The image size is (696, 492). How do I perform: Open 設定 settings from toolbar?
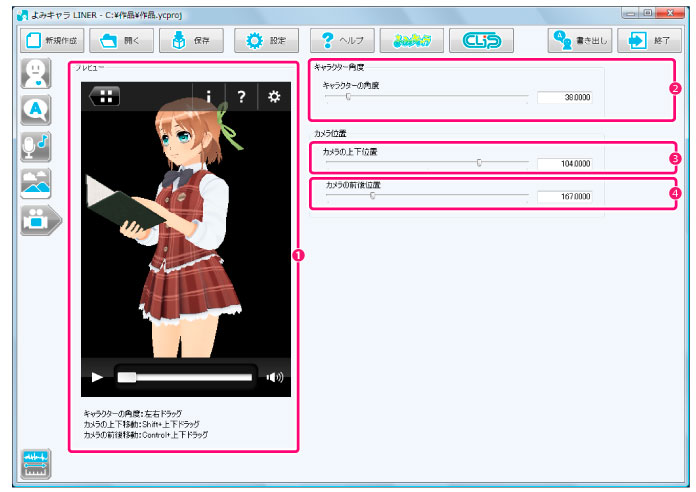(266, 40)
